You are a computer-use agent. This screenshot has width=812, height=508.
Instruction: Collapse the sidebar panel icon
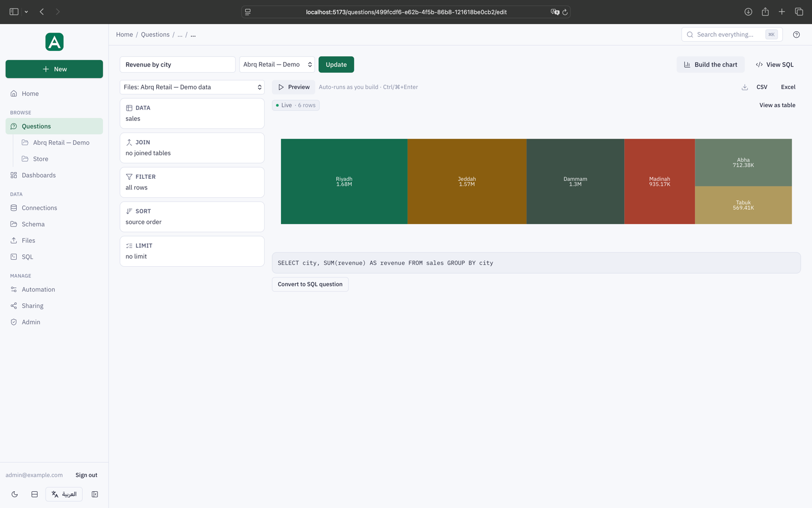[95, 494]
